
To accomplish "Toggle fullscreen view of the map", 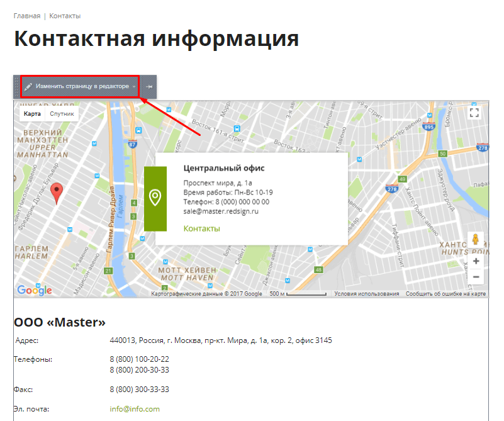I will (x=474, y=113).
